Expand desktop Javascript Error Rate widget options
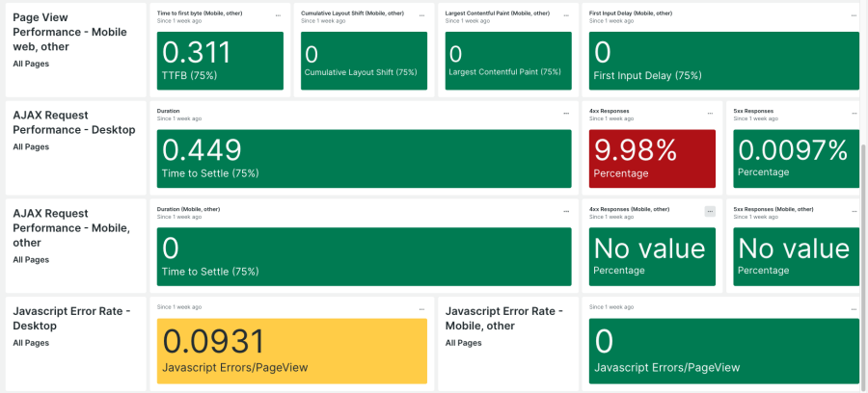Viewport: 868px width, 393px height. (421, 308)
